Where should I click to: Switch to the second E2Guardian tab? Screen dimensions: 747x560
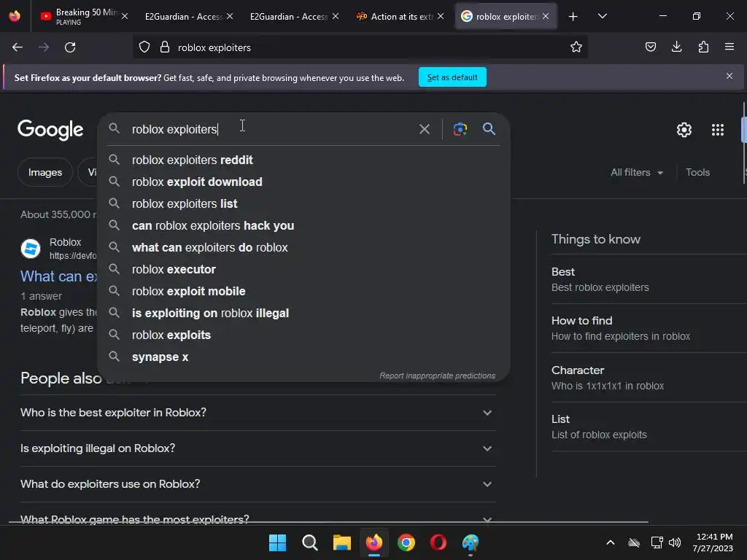[x=289, y=17]
